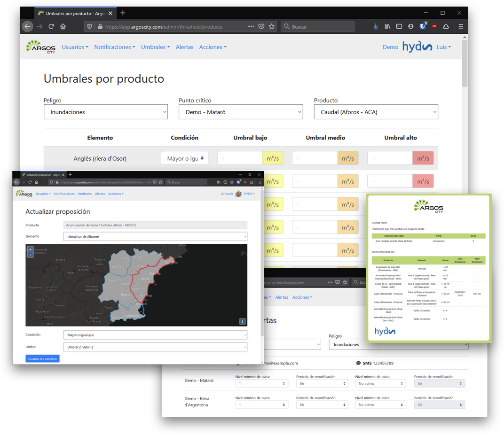The image size is (504, 435).
Task: Toggle sidebar icon in the Umbrales window toolbar
Action: coord(399,27)
